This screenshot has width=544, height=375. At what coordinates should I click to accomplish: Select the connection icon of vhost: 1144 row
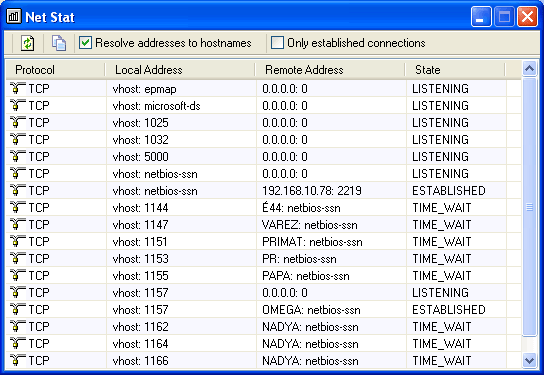tap(17, 207)
